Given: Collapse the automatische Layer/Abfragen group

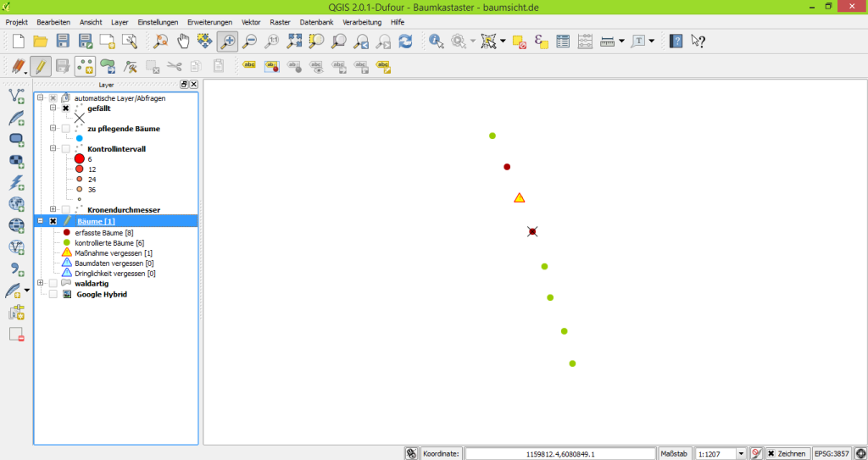Looking at the screenshot, I should pos(40,98).
